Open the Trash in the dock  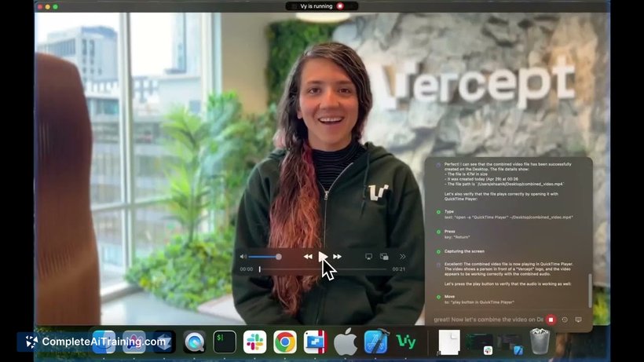pos(540,341)
